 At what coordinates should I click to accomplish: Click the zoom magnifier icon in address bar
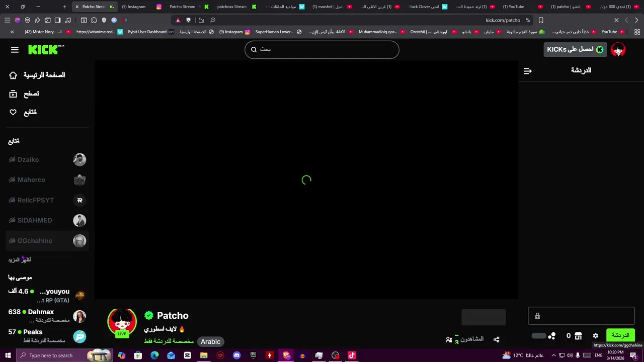click(x=213, y=20)
